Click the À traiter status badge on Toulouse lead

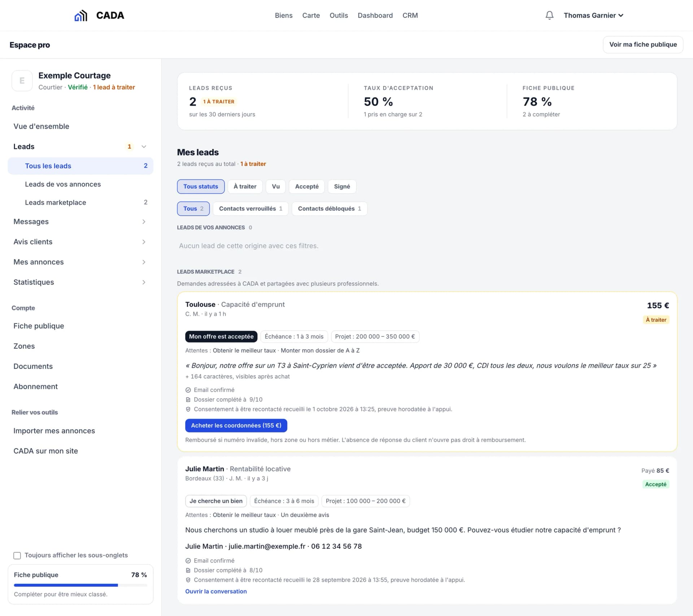tap(656, 320)
